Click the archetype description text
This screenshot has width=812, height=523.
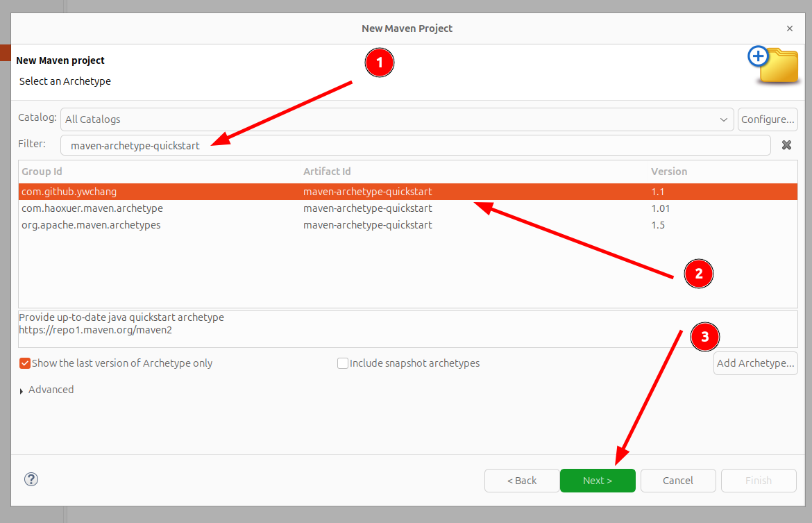click(x=121, y=317)
